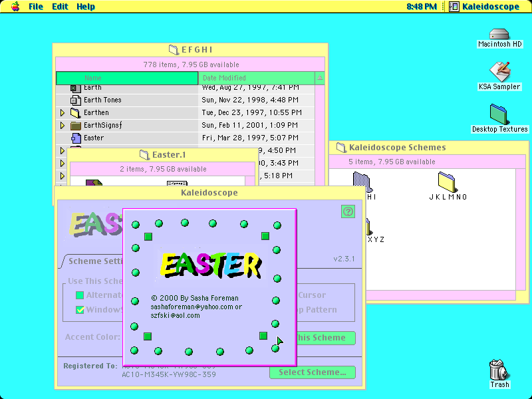Expand the row ending 3:43 PM
The image size is (532, 399).
coord(62,163)
